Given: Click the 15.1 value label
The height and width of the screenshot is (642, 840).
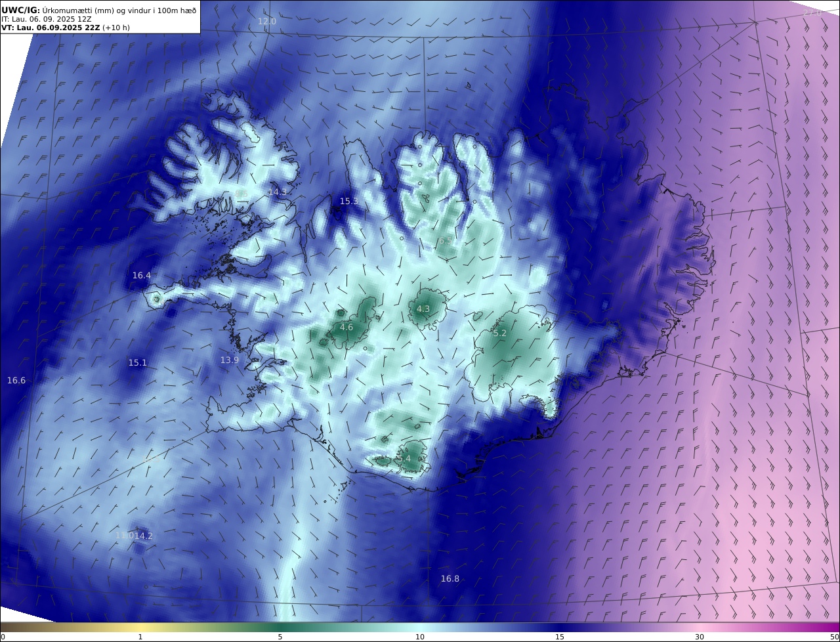Looking at the screenshot, I should click(138, 362).
